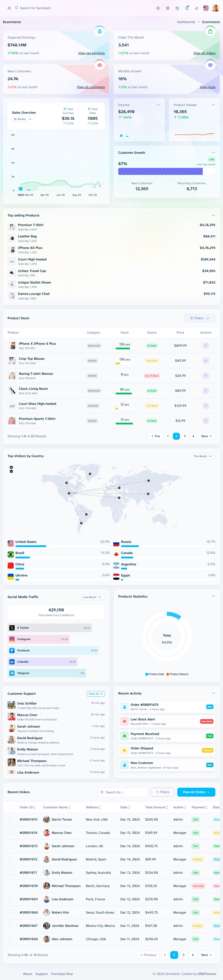Open user profile avatar menu
223x980 pixels.
tap(216, 8)
